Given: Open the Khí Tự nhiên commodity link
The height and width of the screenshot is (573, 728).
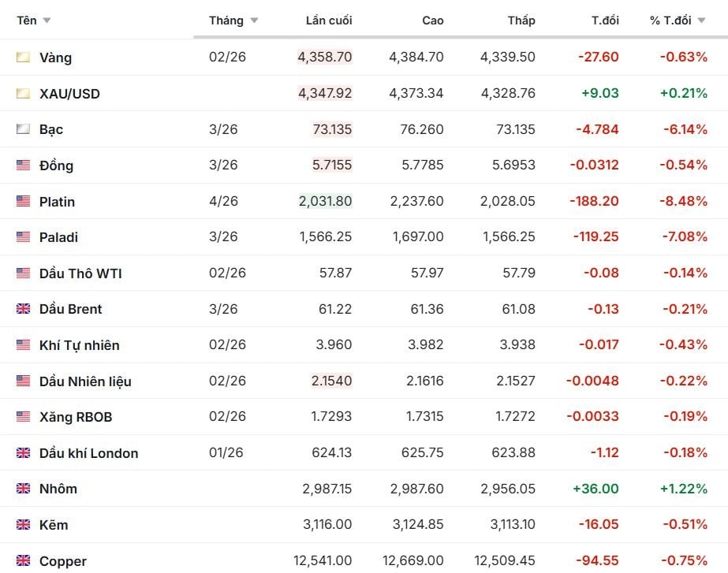Looking at the screenshot, I should click(79, 345).
